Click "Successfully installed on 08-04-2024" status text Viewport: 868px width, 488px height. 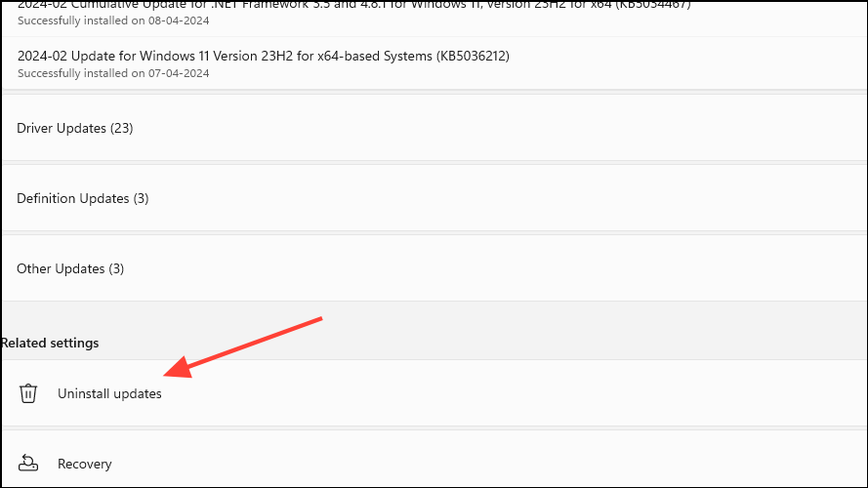click(x=113, y=20)
